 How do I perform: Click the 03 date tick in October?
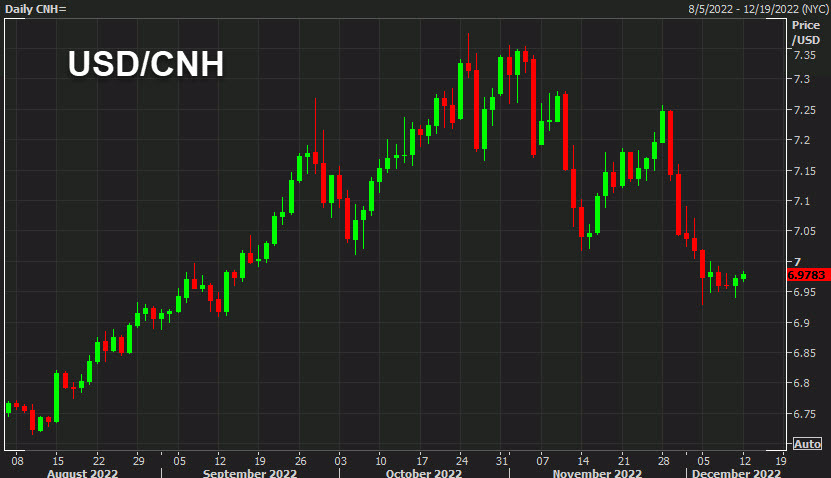click(x=341, y=461)
